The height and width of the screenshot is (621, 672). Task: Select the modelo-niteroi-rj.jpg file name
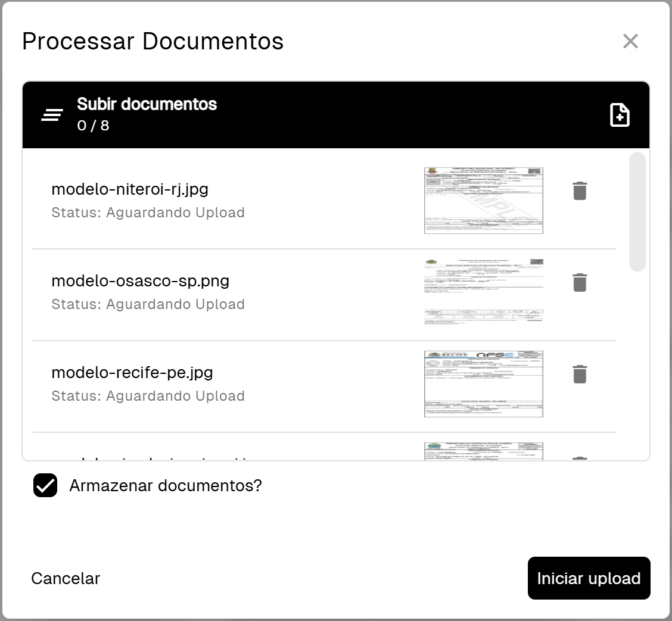tap(130, 189)
